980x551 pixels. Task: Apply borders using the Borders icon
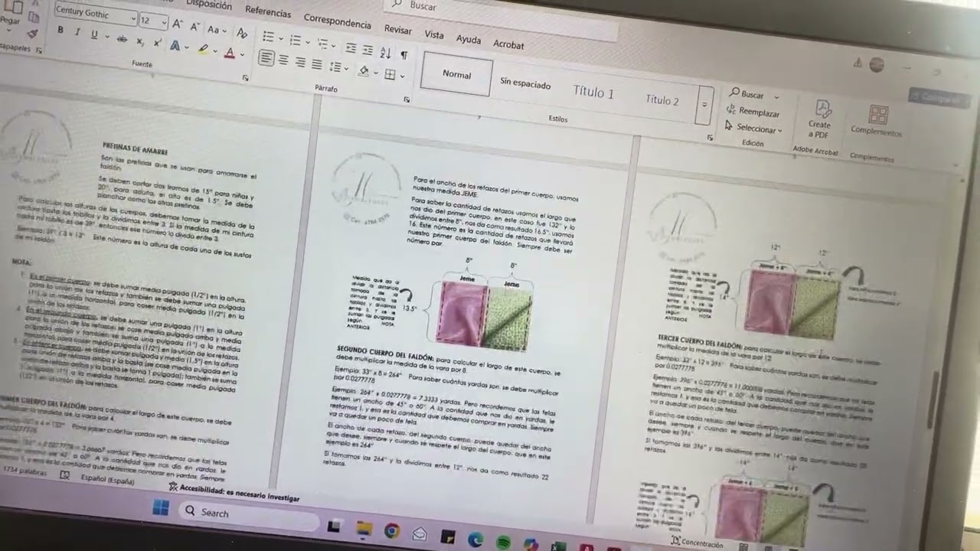pyautogui.click(x=390, y=74)
